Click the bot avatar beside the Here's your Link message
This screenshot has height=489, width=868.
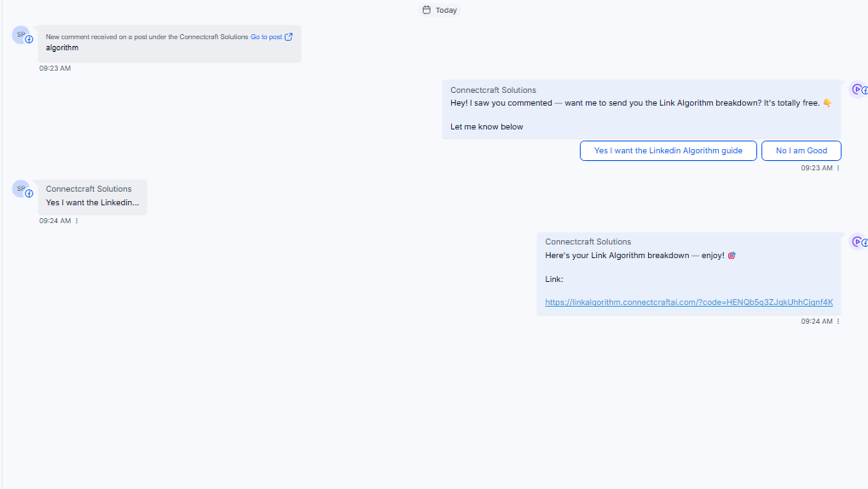858,242
